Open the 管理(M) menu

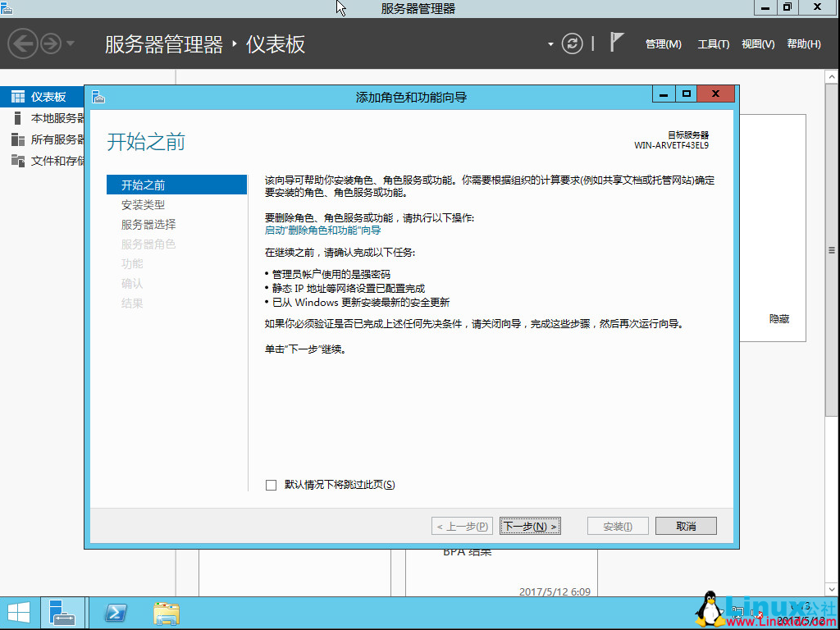(x=663, y=43)
